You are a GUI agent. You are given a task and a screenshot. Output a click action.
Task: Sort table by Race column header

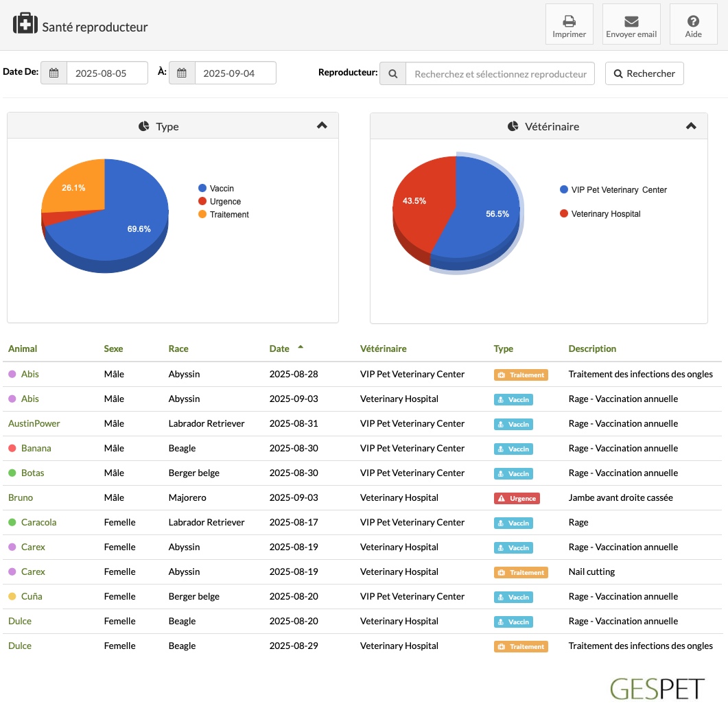pos(178,349)
